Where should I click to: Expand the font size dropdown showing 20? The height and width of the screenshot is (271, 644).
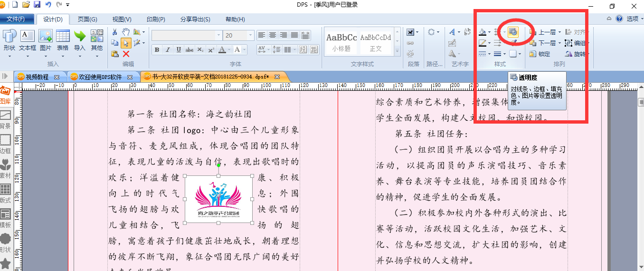tap(250, 35)
